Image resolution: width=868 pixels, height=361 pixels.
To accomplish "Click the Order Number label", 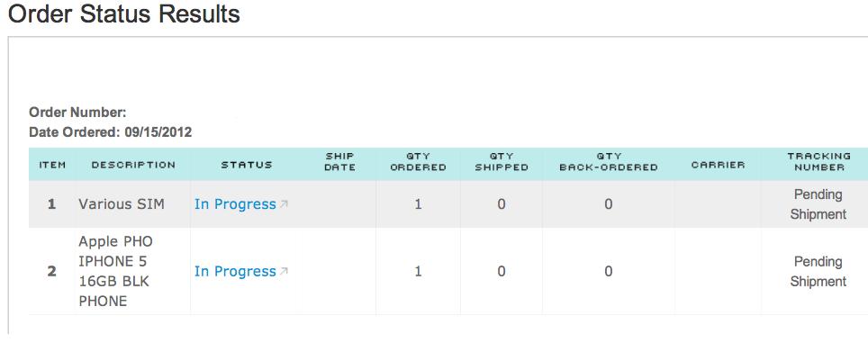I will coord(77,113).
